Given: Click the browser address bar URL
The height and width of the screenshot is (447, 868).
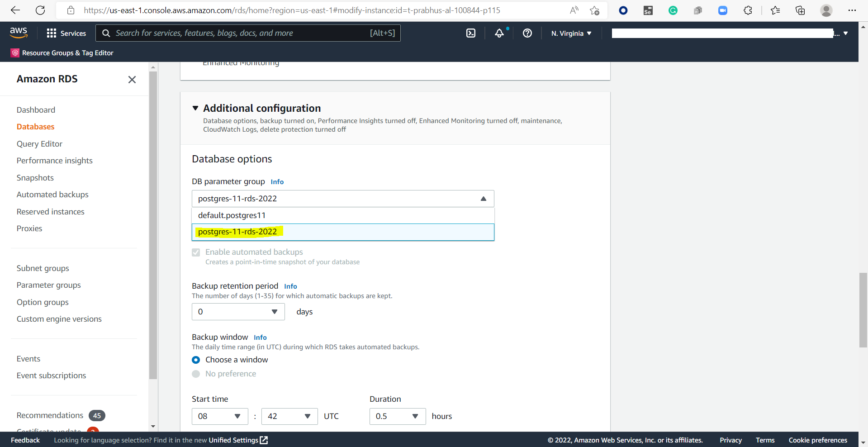Looking at the screenshot, I should coord(292,10).
